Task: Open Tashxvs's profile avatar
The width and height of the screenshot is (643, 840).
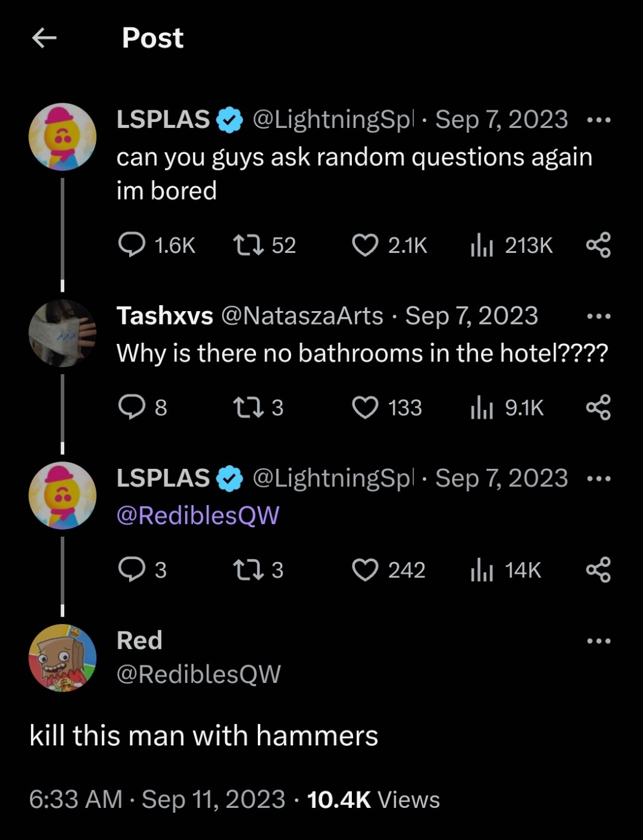Action: click(x=62, y=333)
